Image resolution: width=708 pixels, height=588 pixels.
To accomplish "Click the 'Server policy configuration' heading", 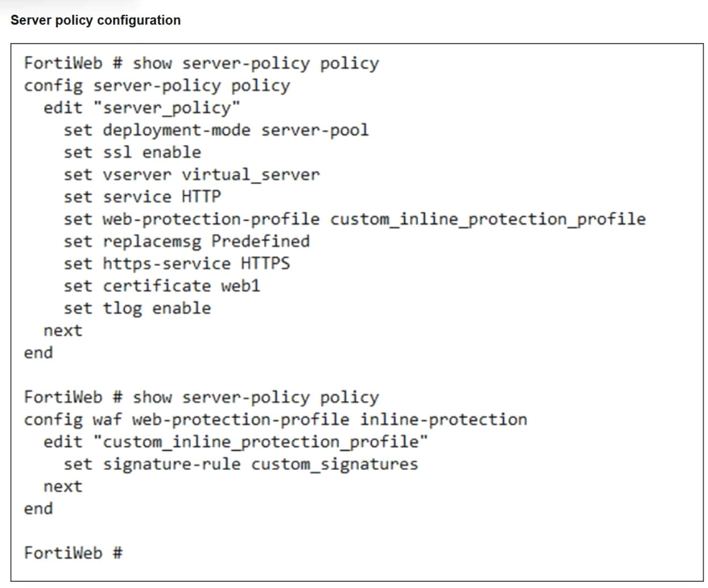I will [95, 20].
